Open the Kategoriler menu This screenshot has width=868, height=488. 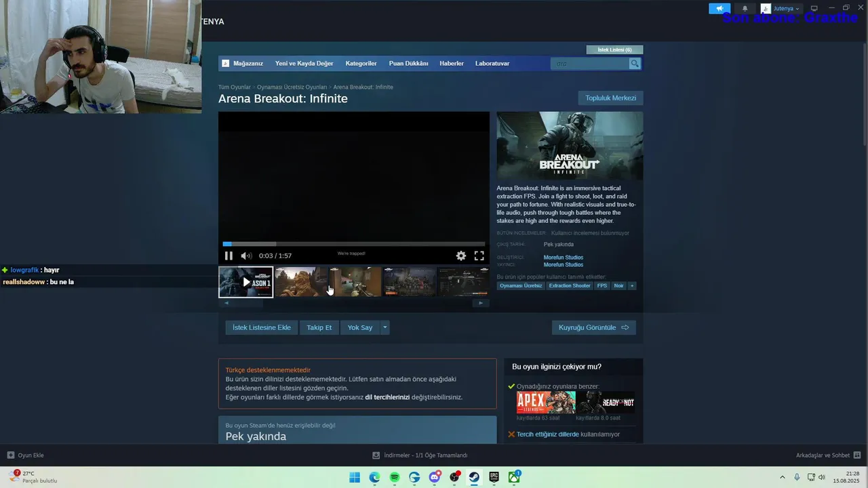click(x=361, y=64)
